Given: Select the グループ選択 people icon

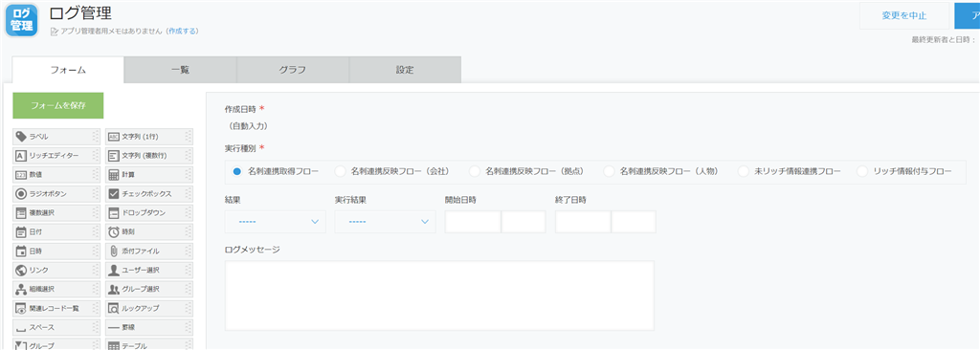Looking at the screenshot, I should coord(114,289).
